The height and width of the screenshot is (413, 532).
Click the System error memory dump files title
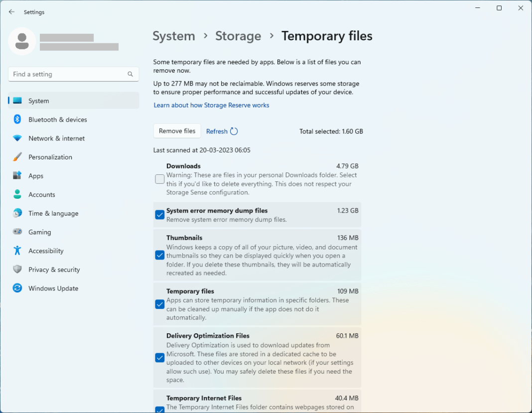217,210
